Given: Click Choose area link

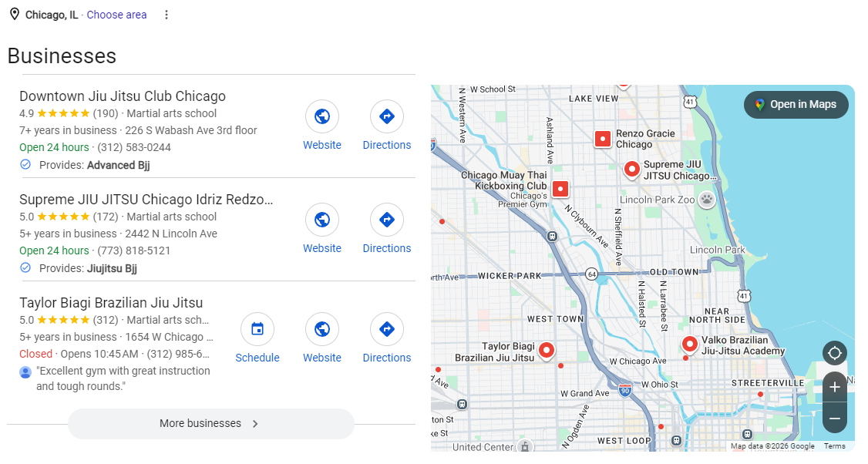Looking at the screenshot, I should click(x=117, y=15).
